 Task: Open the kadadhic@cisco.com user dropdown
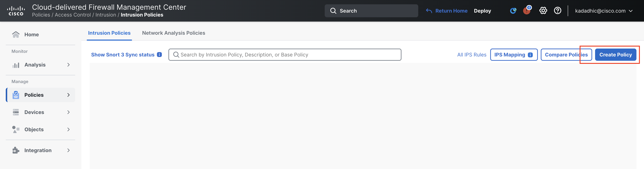click(x=604, y=11)
